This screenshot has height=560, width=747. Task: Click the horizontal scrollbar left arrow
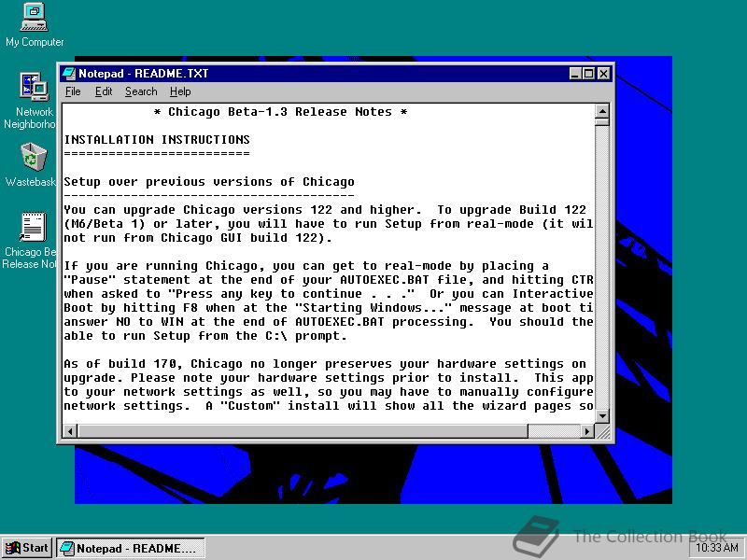[71, 431]
